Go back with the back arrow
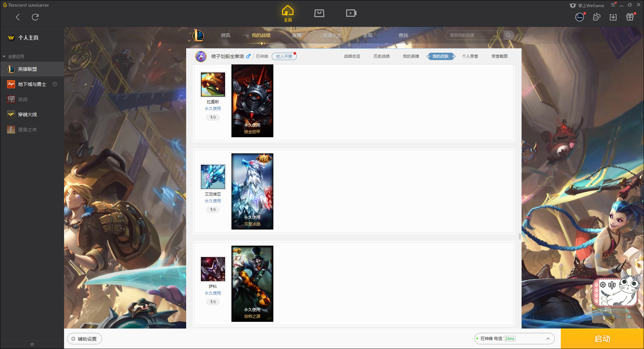This screenshot has height=349, width=644. click(18, 17)
